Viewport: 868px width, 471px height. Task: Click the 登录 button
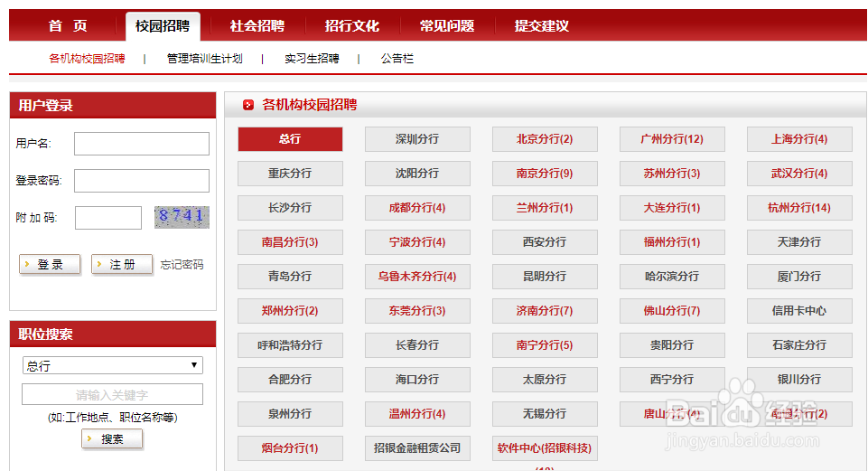coord(50,264)
